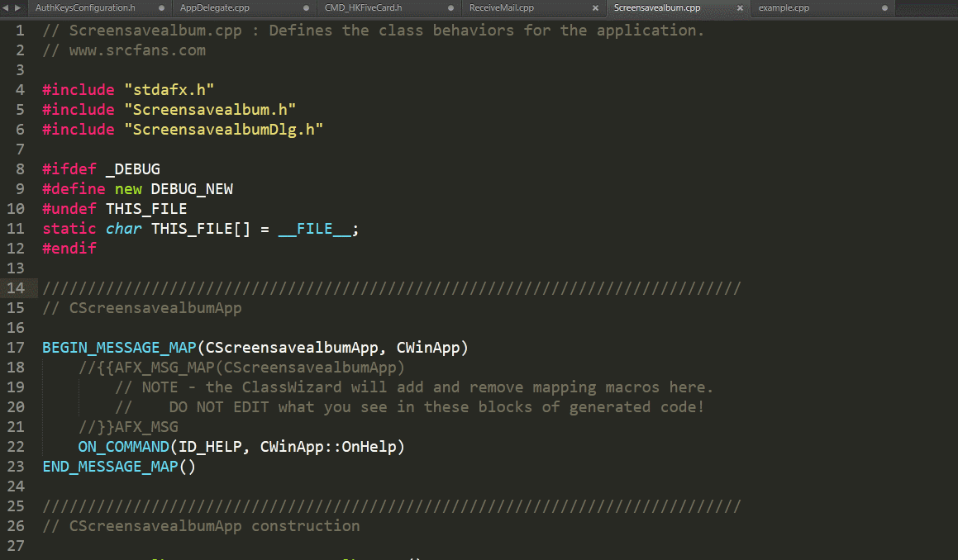The image size is (958, 560).
Task: Close the Screensavealbum.cpp tab
Action: click(740, 8)
